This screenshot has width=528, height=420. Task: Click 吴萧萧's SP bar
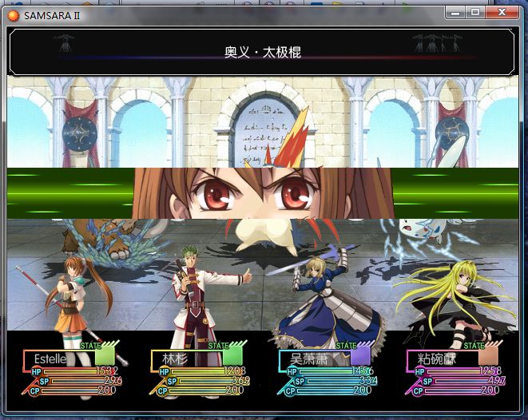(x=341, y=382)
